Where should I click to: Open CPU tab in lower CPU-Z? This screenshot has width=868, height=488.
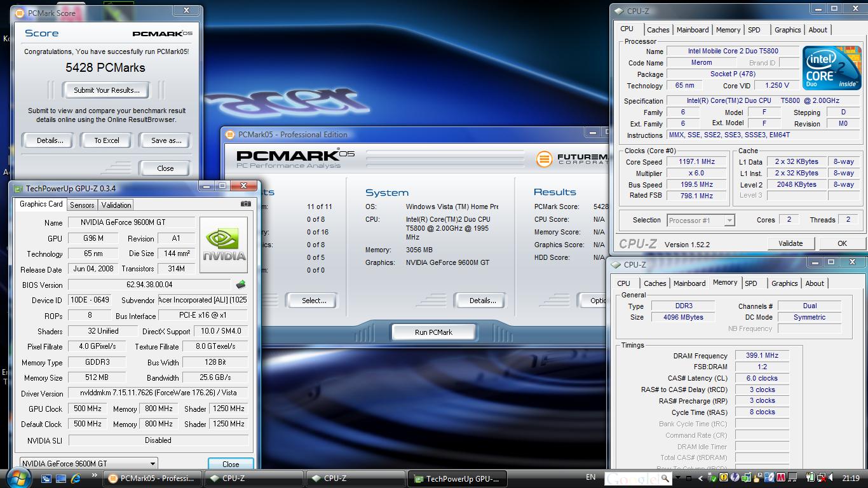click(624, 283)
